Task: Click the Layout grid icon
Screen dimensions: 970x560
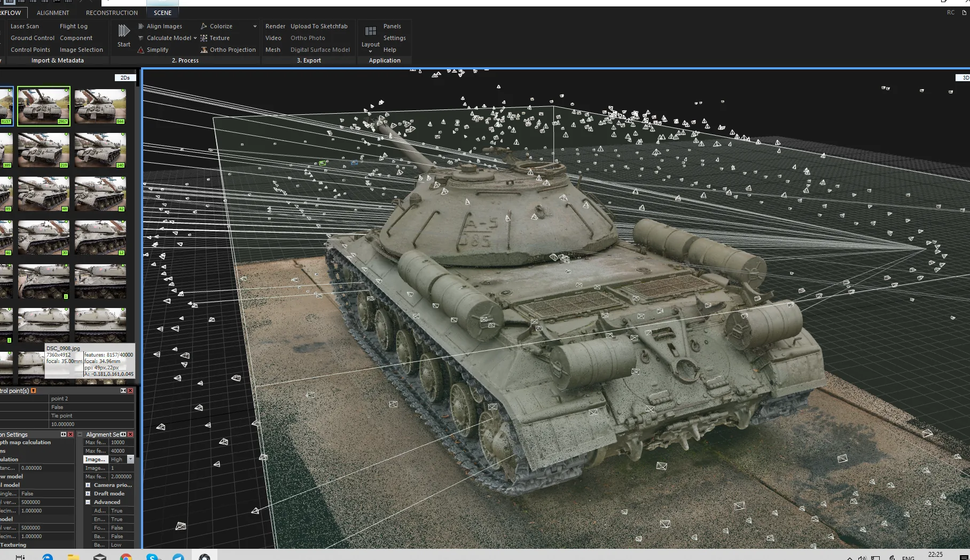Action: click(x=371, y=31)
